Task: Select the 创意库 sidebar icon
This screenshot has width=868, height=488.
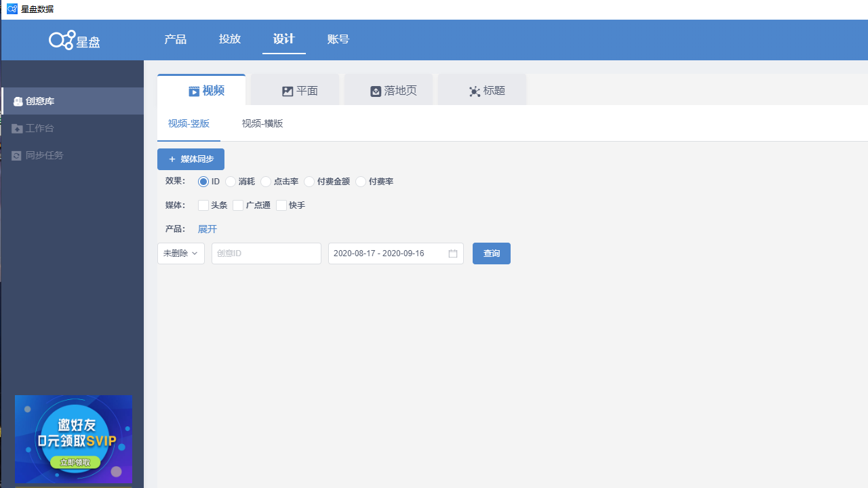Action: click(x=18, y=101)
